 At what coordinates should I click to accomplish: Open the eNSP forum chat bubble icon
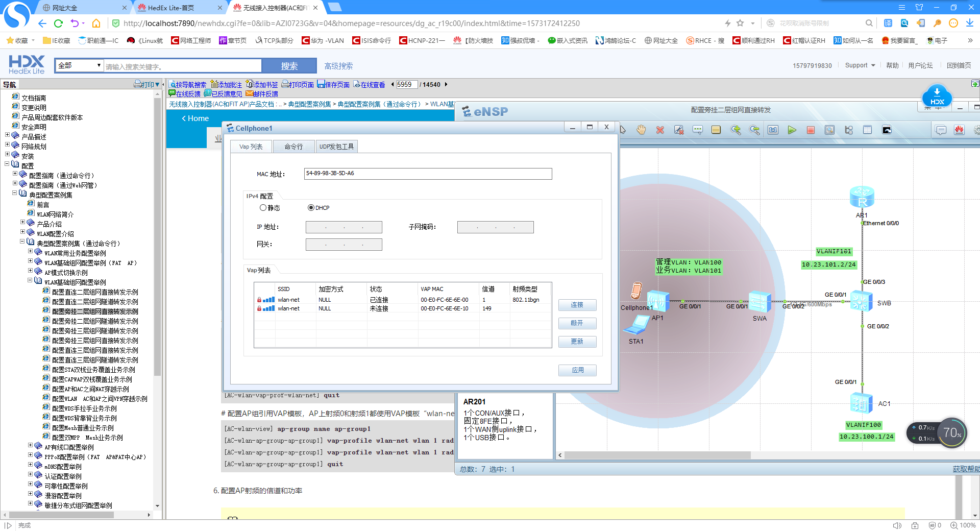pos(941,130)
